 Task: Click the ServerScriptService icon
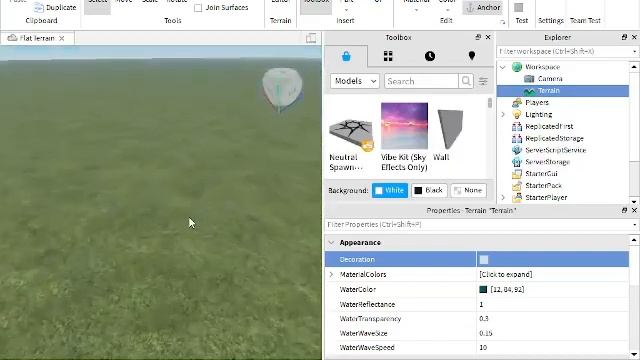[517, 150]
